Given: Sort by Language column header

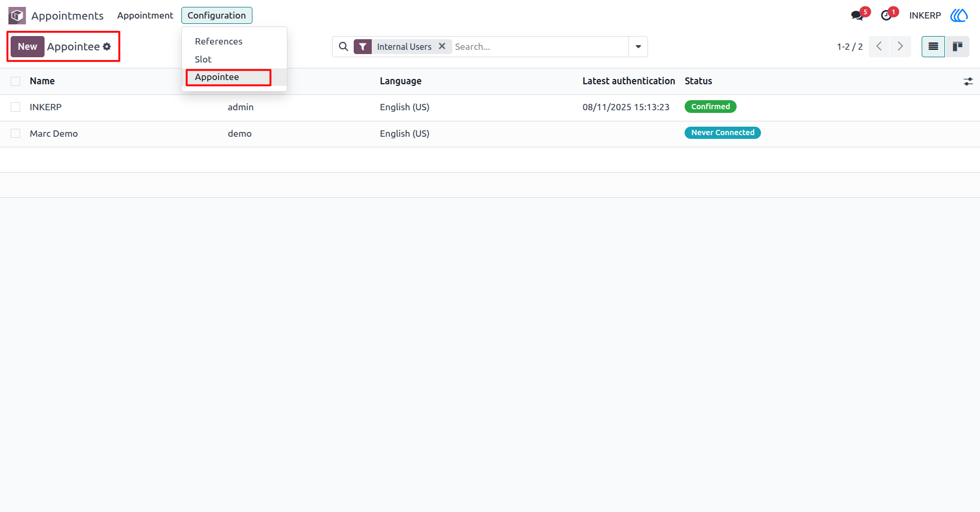Looking at the screenshot, I should (x=400, y=81).
